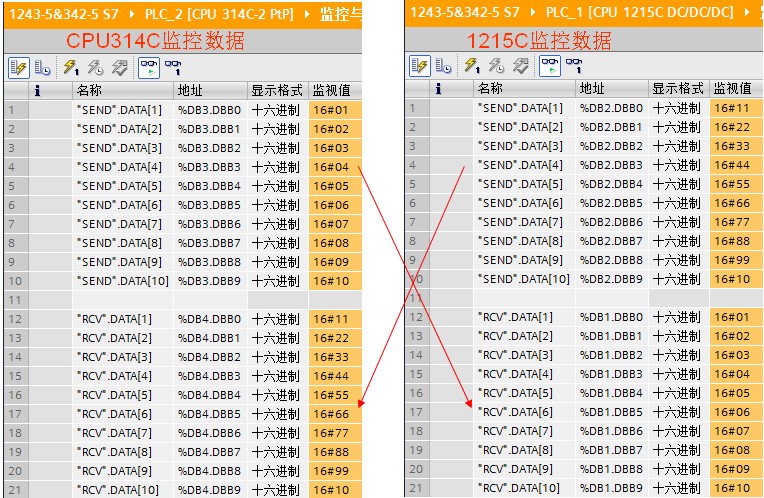Select row number 11 in CPU314C table

[16, 300]
